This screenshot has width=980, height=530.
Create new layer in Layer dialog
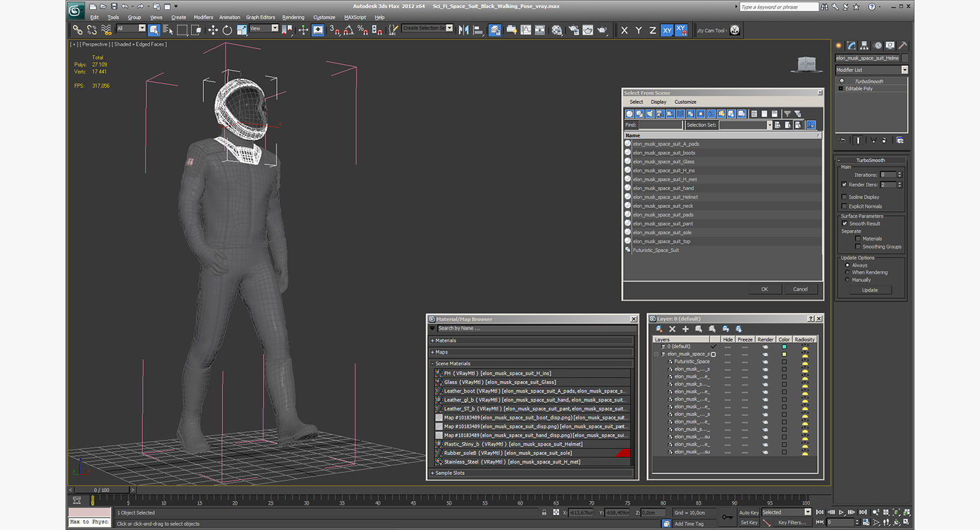[x=659, y=329]
